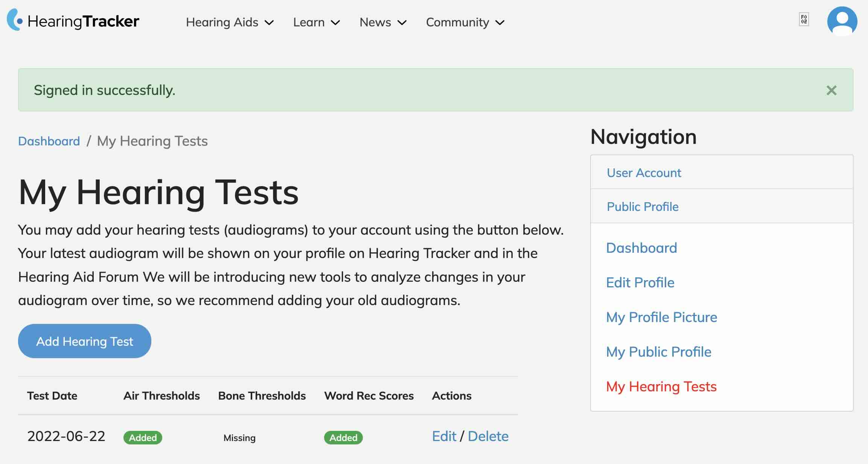Screen dimensions: 868x464
Task: Expand the Hearing Aids menu
Action: [230, 22]
